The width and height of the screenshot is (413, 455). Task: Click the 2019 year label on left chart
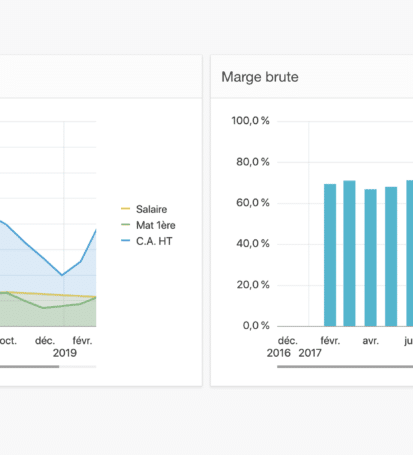tap(65, 353)
